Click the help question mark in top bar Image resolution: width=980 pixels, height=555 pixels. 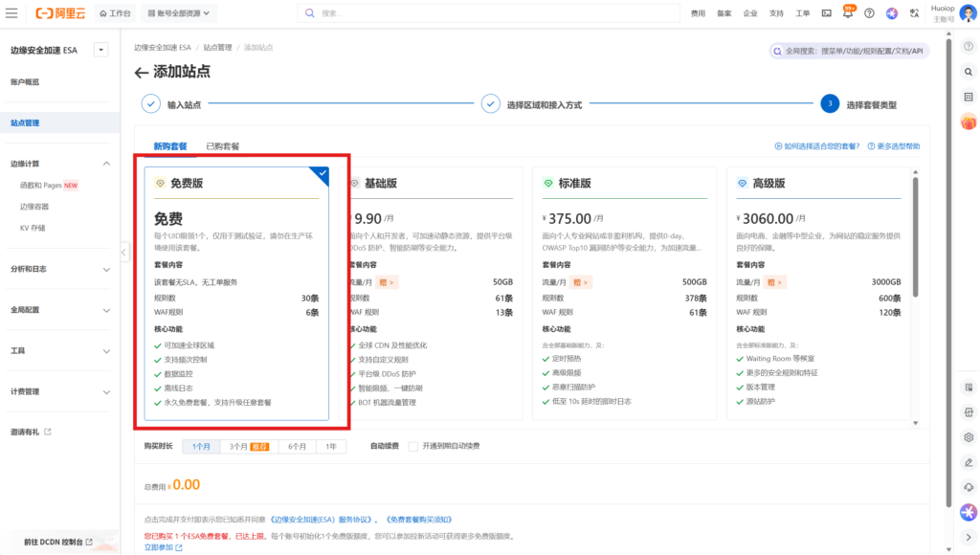coord(869,13)
